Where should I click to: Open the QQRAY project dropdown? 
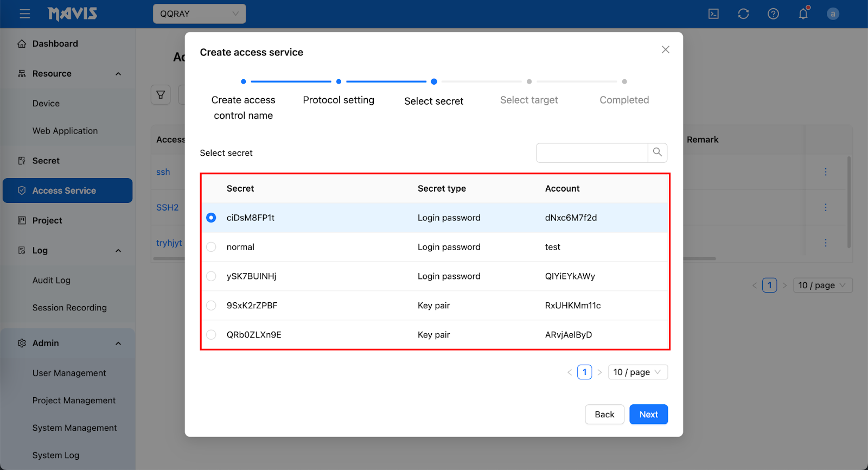click(x=199, y=14)
